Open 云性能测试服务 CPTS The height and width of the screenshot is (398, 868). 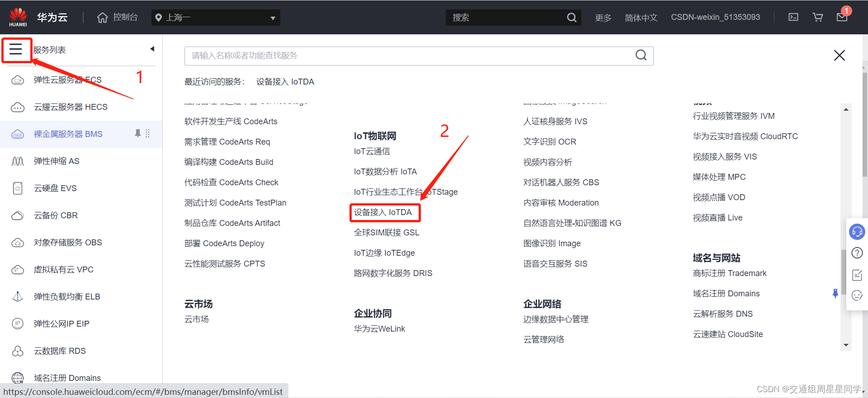click(x=225, y=264)
